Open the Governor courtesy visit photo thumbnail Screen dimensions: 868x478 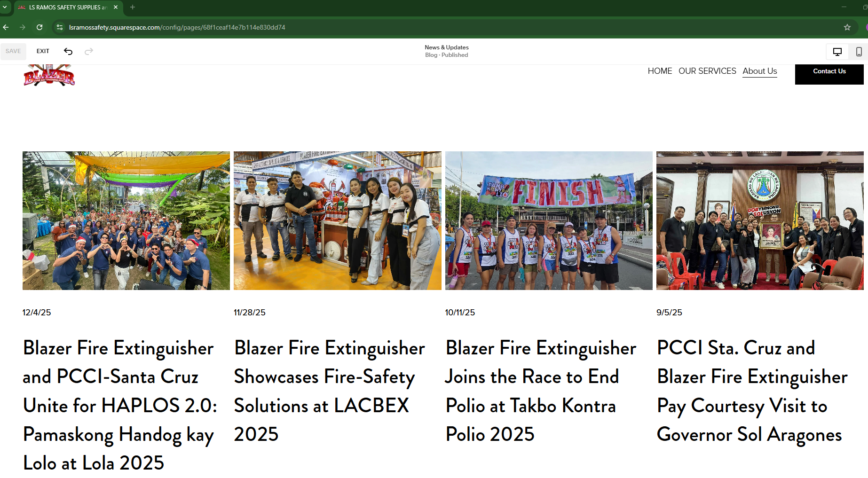pyautogui.click(x=760, y=220)
